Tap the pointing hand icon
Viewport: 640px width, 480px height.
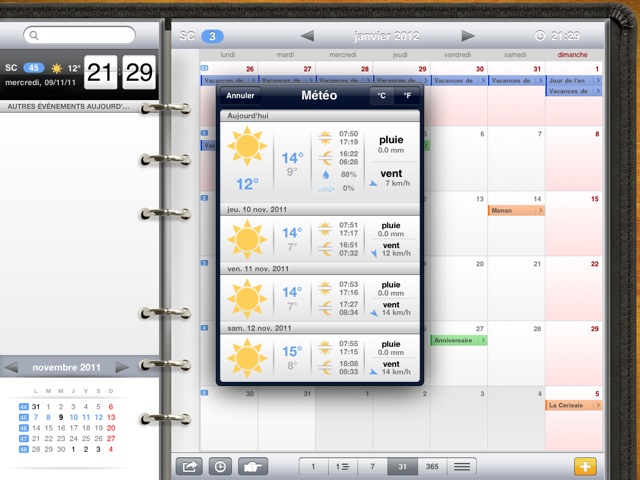(x=254, y=466)
